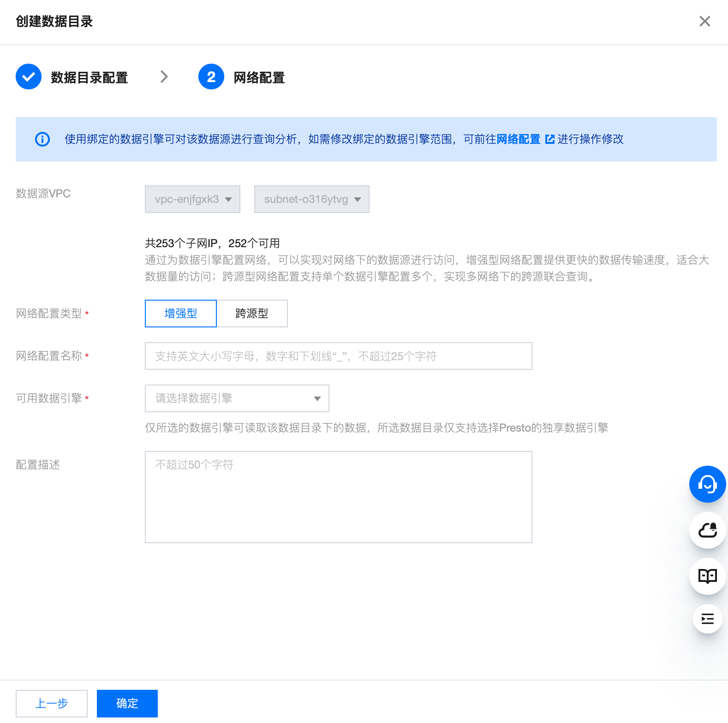This screenshot has width=728, height=723.
Task: Click the 确定 confirm button
Action: [127, 704]
